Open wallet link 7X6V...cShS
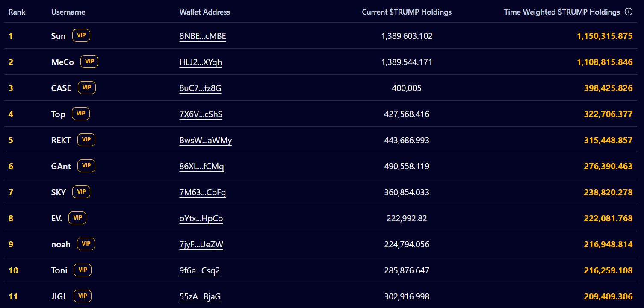The height and width of the screenshot is (308, 644). click(201, 114)
